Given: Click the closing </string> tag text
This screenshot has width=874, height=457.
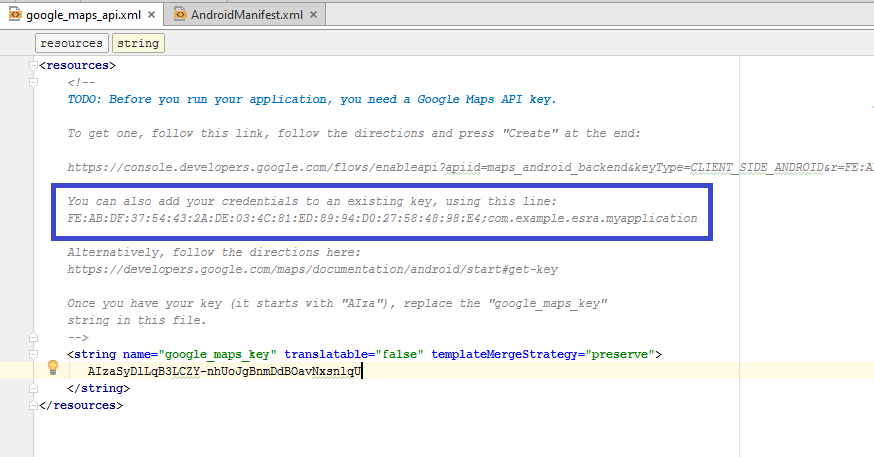Looking at the screenshot, I should (98, 388).
